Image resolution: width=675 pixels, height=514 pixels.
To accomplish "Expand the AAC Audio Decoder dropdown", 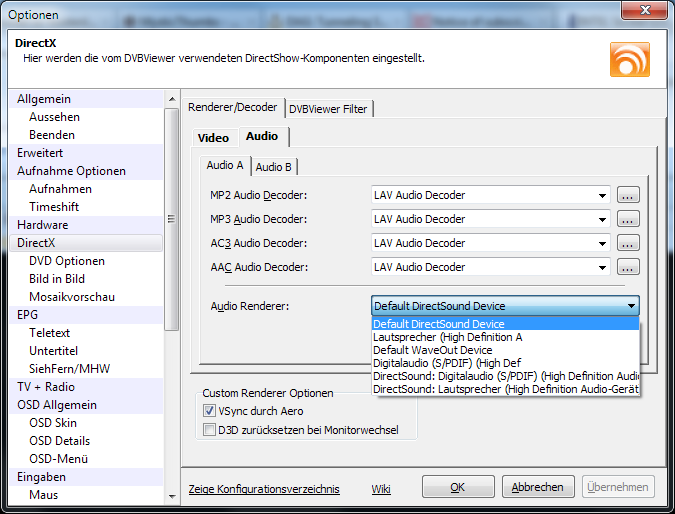I will (602, 268).
